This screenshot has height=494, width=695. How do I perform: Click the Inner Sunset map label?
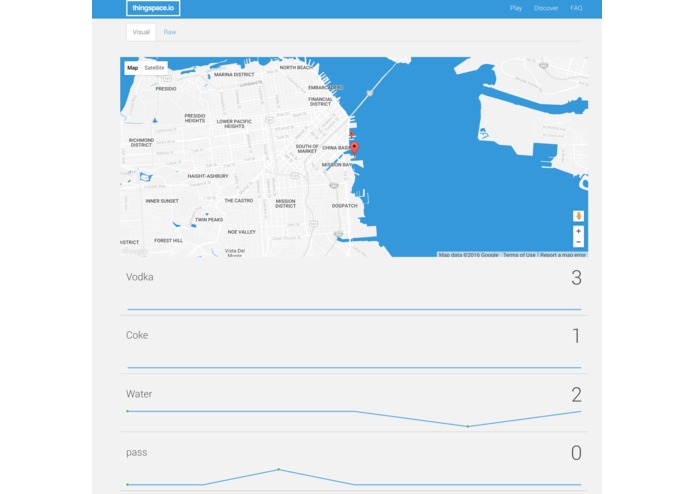coord(162,201)
